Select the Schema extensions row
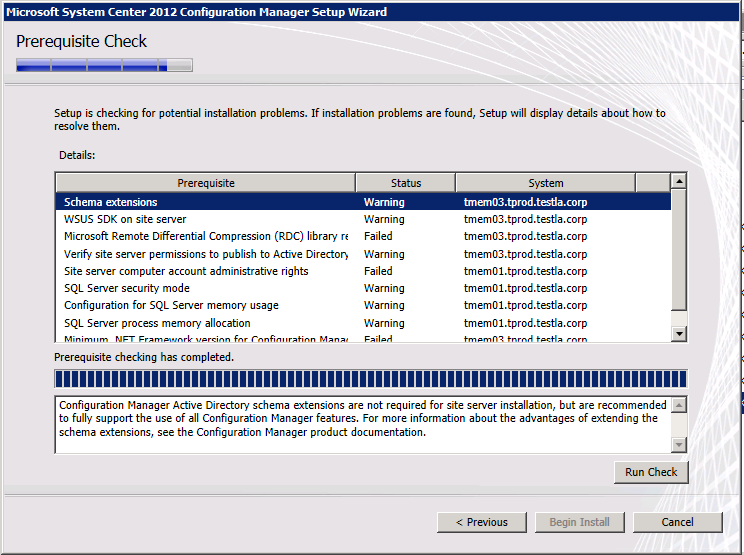The height and width of the screenshot is (555, 744). pyautogui.click(x=363, y=202)
